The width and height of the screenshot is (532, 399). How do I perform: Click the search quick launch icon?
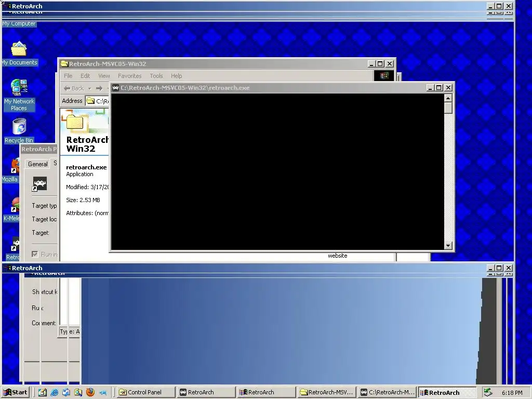78,393
